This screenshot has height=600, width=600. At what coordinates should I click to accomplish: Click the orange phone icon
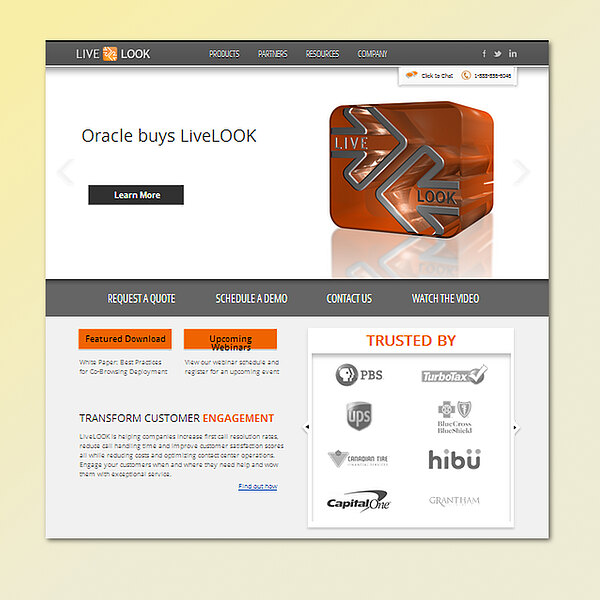click(x=466, y=75)
